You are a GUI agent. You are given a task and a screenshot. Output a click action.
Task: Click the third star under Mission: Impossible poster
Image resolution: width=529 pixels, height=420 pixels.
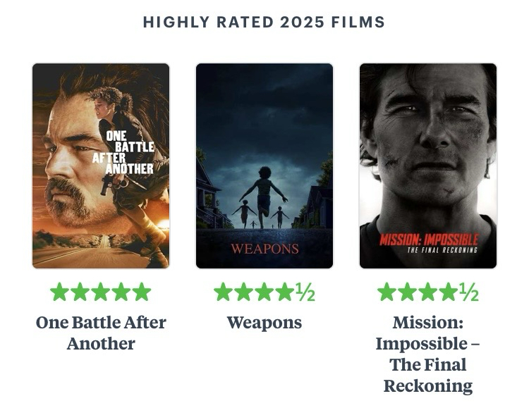(428, 292)
